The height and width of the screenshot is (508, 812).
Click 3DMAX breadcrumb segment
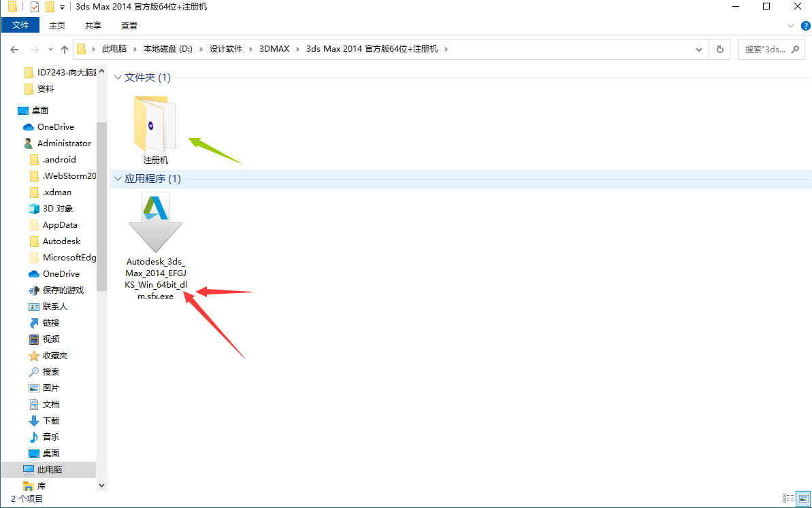tap(274, 49)
